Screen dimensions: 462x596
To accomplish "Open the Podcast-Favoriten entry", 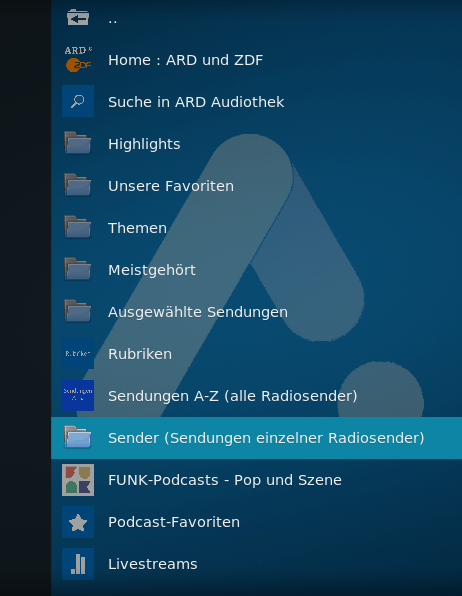I will pyautogui.click(x=256, y=522).
